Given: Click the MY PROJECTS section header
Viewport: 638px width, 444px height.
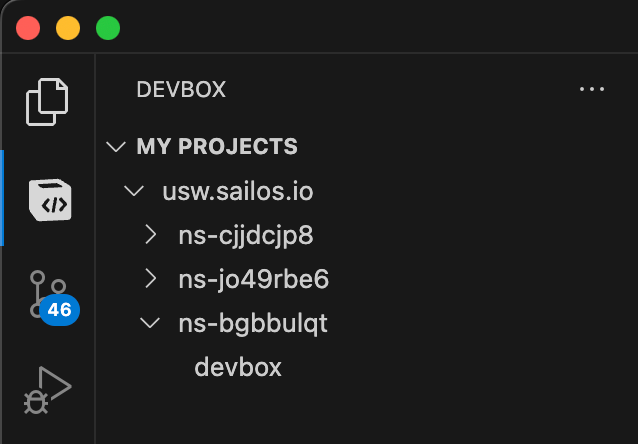Looking at the screenshot, I should click(217, 146).
